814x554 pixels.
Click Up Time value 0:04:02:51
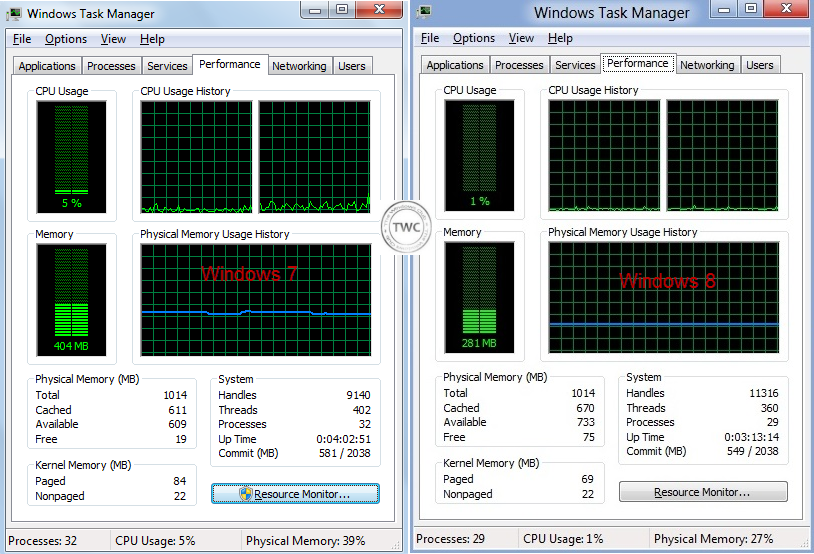343,439
